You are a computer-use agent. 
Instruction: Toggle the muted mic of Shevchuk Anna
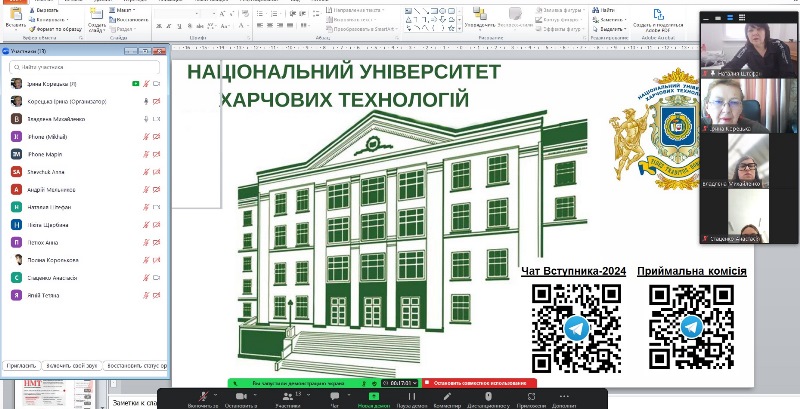(146, 172)
